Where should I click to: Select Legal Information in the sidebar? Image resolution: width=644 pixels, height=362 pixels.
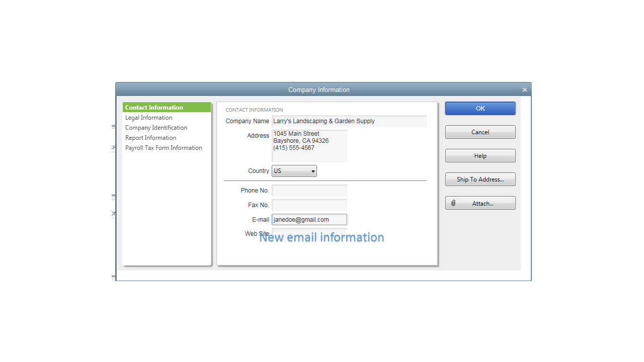point(148,117)
